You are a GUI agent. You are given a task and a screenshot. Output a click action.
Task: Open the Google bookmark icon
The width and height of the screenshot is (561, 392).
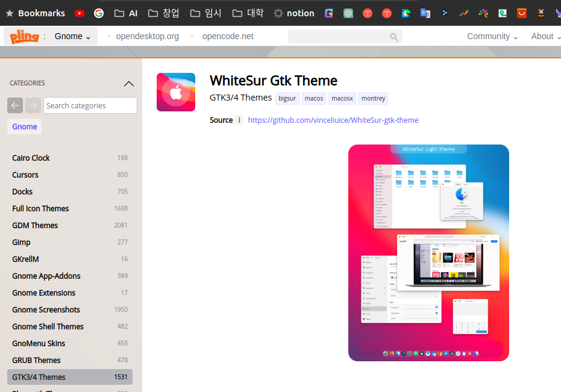pyautogui.click(x=99, y=13)
